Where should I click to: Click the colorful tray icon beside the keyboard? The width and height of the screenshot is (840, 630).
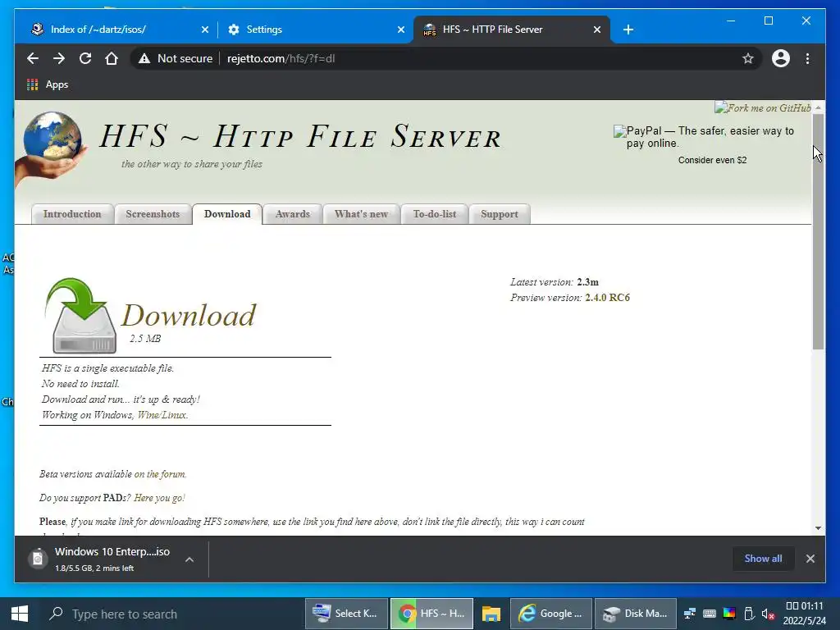pyautogui.click(x=729, y=614)
